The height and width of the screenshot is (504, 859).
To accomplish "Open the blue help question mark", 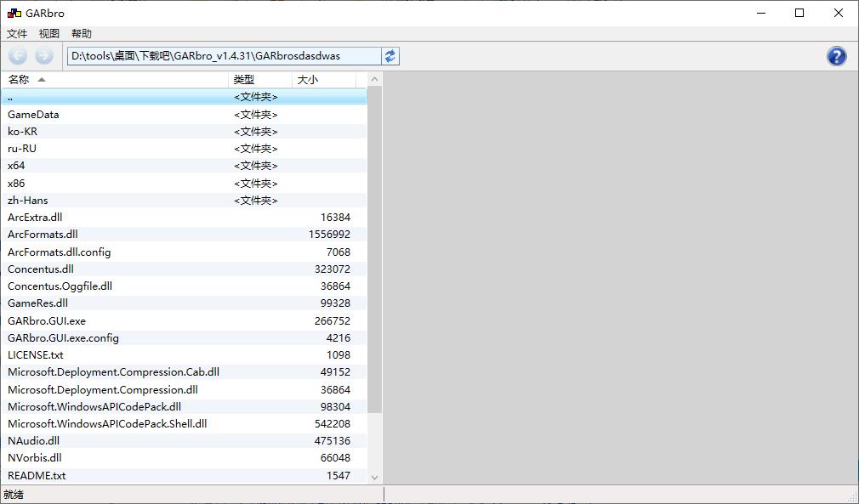I will [x=837, y=56].
